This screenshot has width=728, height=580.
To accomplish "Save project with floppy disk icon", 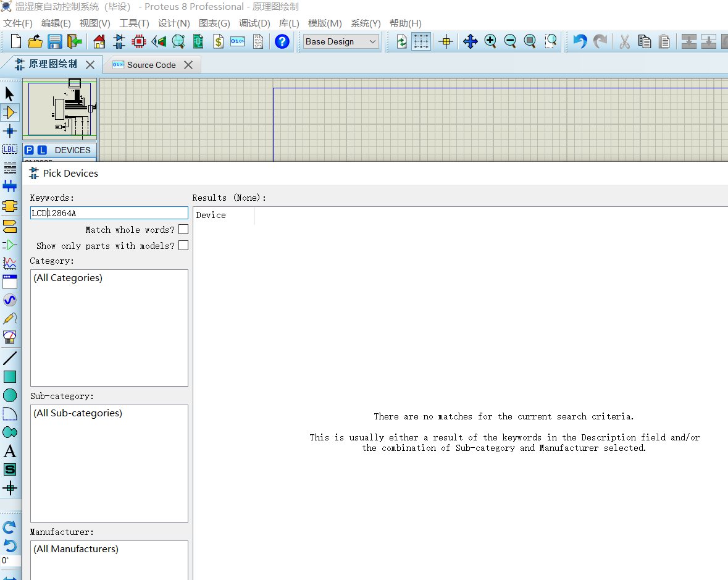I will pos(55,42).
